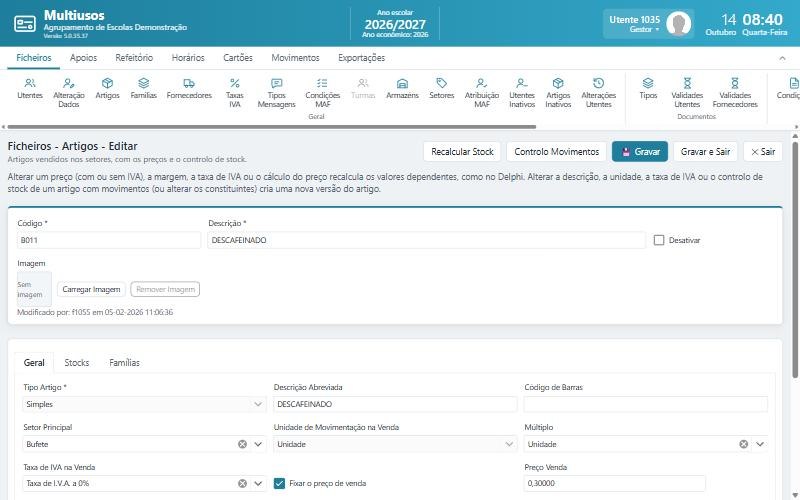This screenshot has height=500, width=800.
Task: Click the Descrição Abreviada field
Action: pos(395,404)
